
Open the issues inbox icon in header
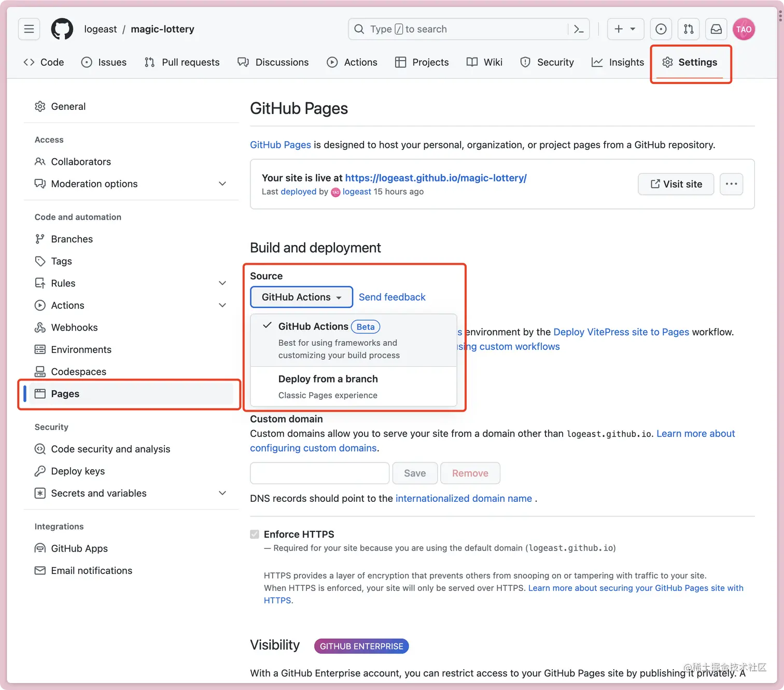(661, 29)
